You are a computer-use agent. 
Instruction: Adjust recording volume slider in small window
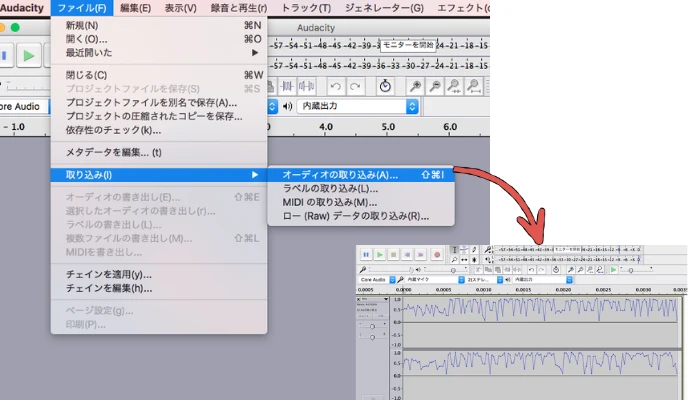tap(390, 270)
